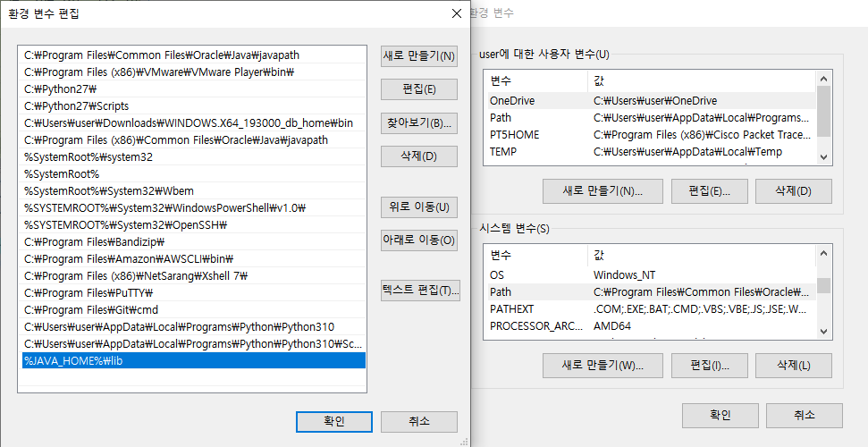Click the Windows_NT value cell
The height and width of the screenshot is (447, 868).
click(x=625, y=275)
